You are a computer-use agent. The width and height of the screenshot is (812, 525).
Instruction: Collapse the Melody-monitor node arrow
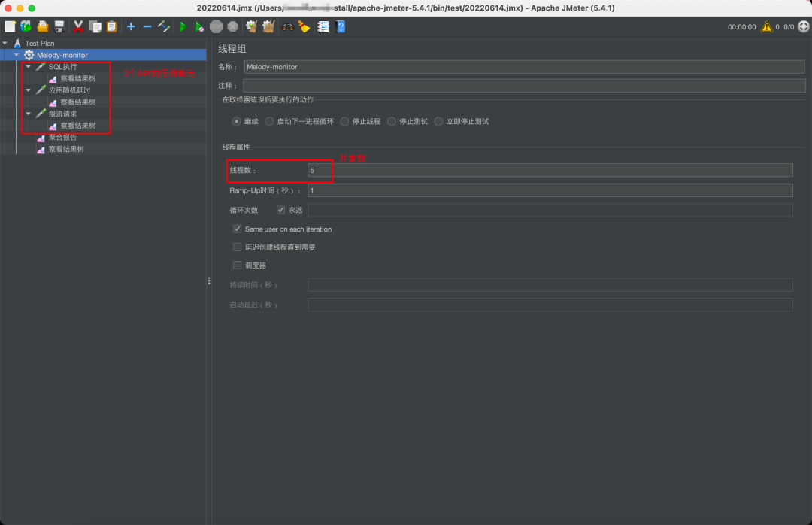[17, 55]
